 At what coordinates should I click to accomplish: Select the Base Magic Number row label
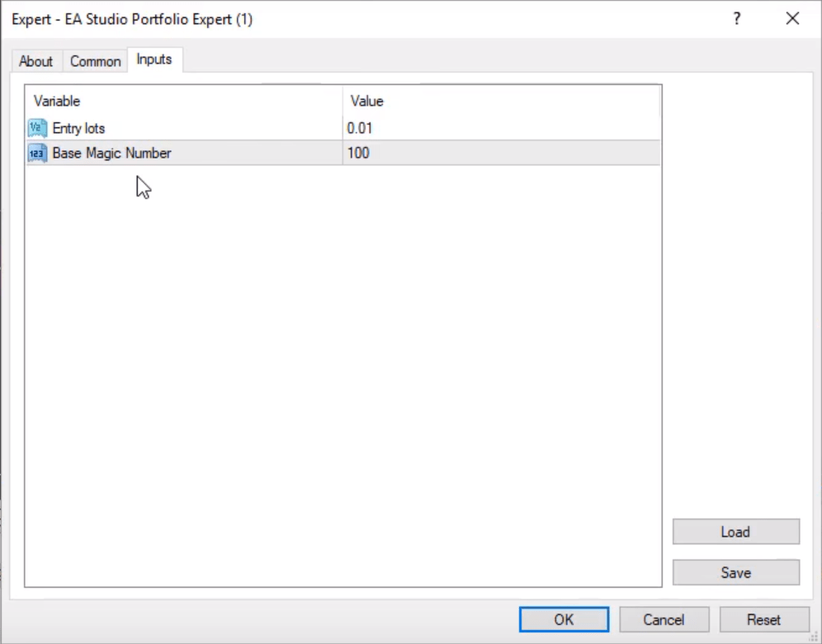click(111, 153)
